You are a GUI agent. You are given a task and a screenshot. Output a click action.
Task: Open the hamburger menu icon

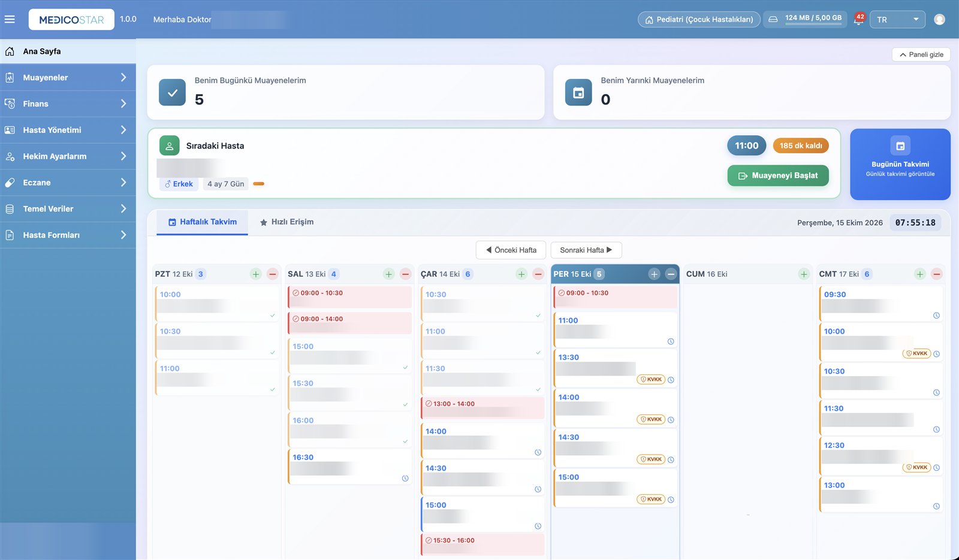[10, 19]
